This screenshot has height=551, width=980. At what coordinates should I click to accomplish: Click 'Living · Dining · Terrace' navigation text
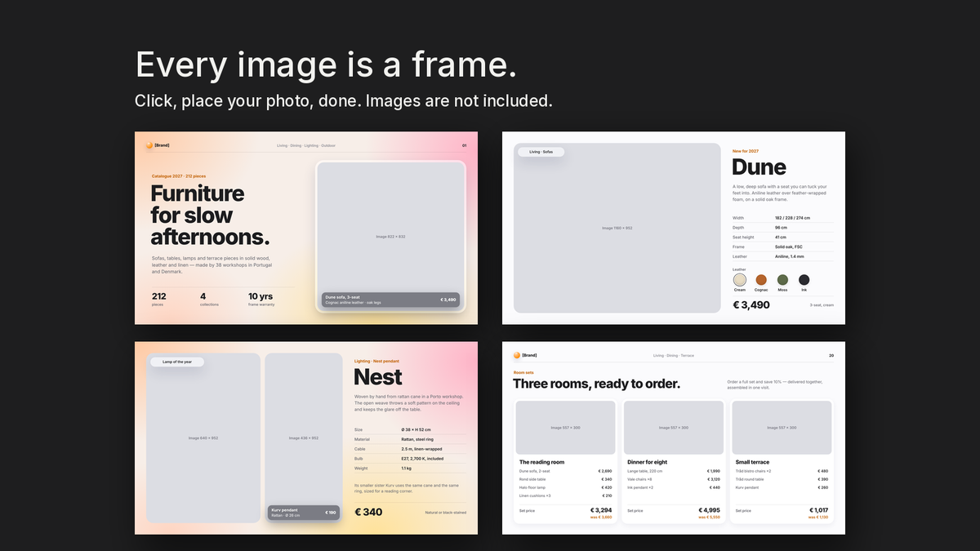point(674,355)
